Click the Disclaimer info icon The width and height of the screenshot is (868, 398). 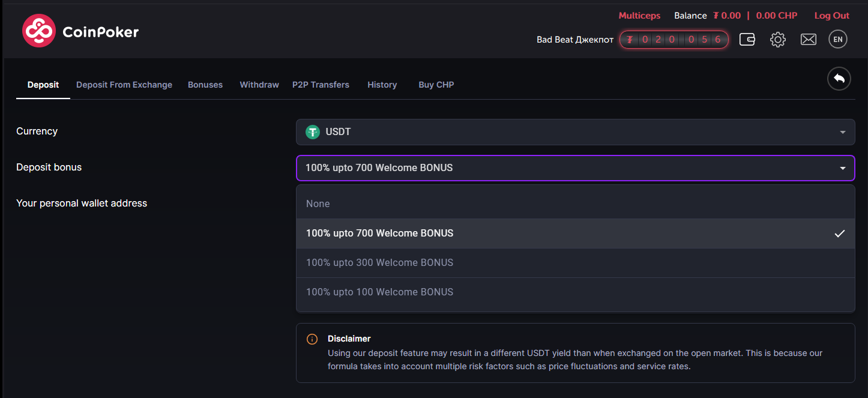[x=312, y=339]
